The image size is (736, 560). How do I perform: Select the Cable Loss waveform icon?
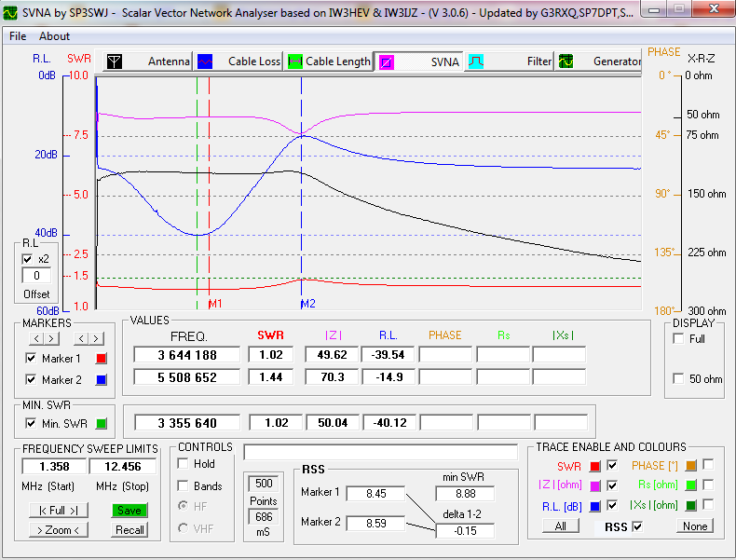pyautogui.click(x=205, y=61)
